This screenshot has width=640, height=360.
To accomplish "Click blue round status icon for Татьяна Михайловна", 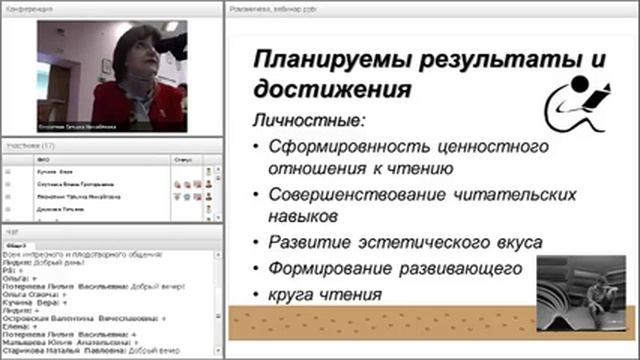I will [187, 197].
